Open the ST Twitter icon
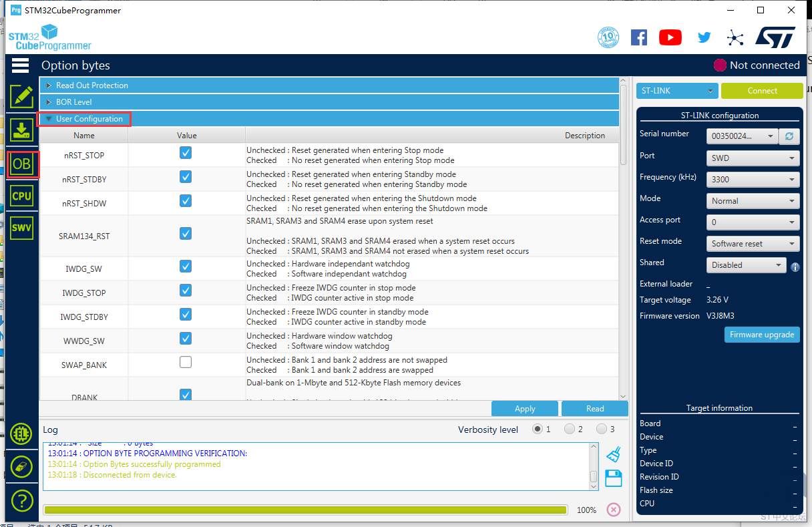Screen dimensions: 812x527 click(704, 37)
